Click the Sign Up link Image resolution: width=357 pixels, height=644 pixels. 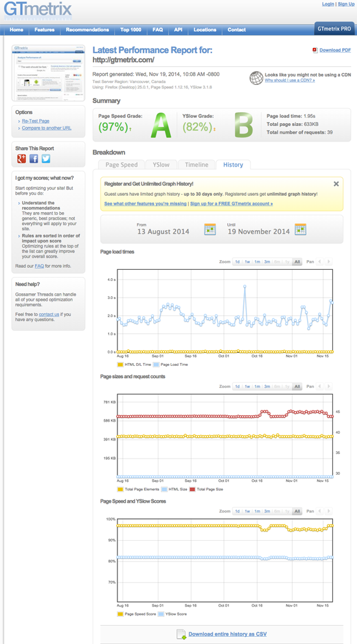pyautogui.click(x=346, y=4)
